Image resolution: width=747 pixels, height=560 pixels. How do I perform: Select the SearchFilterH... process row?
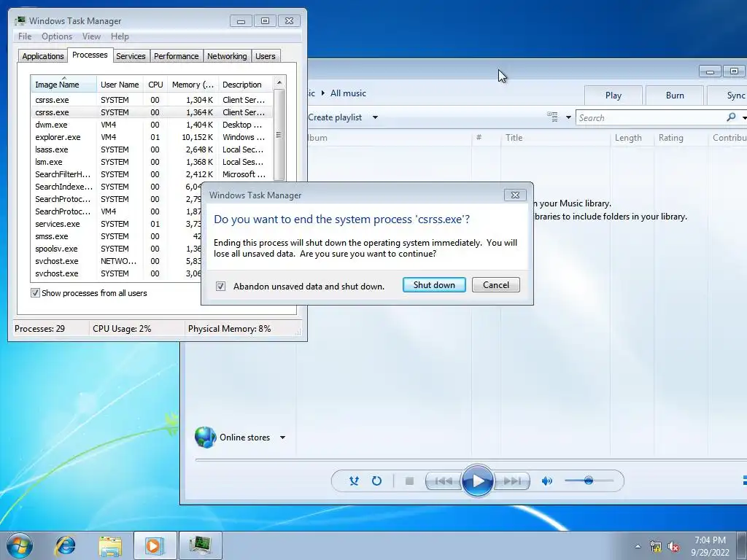point(152,174)
